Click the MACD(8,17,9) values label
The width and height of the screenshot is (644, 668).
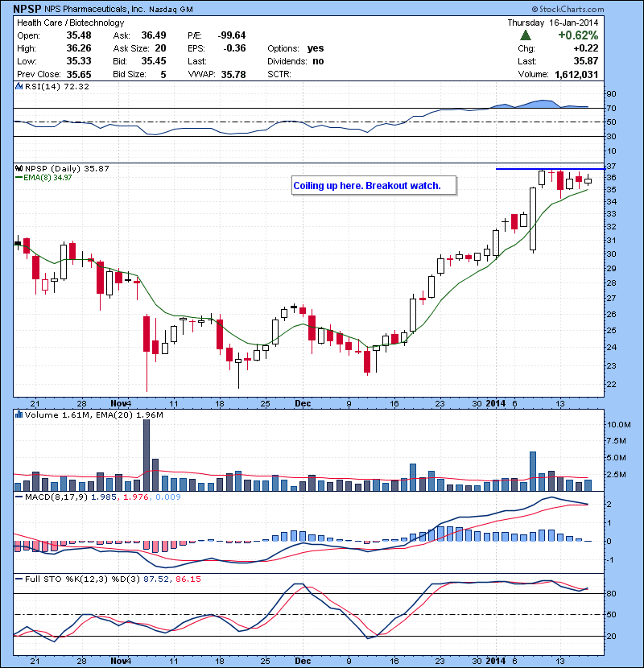point(103,497)
